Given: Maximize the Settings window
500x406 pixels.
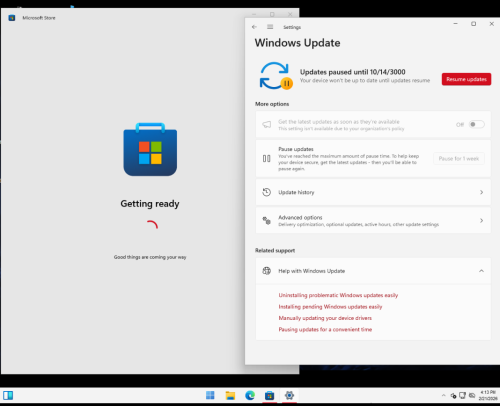Looking at the screenshot, I should tap(473, 24).
